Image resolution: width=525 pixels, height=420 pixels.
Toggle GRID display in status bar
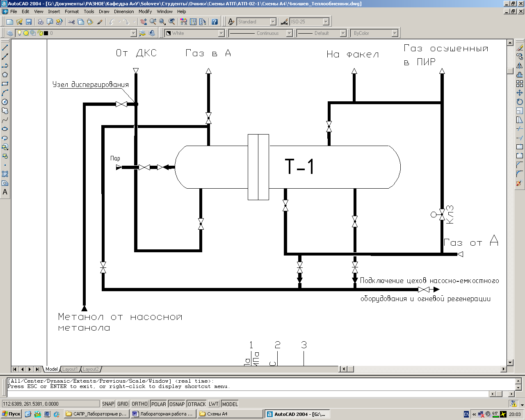coord(123,404)
